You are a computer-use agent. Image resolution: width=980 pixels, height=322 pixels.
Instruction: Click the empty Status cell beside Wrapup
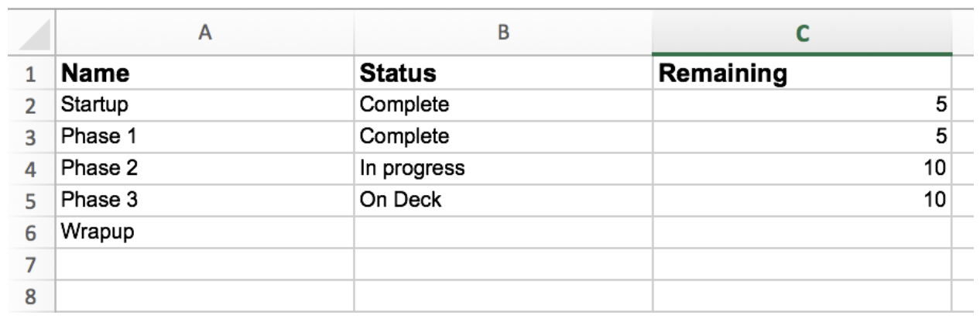coord(503,231)
